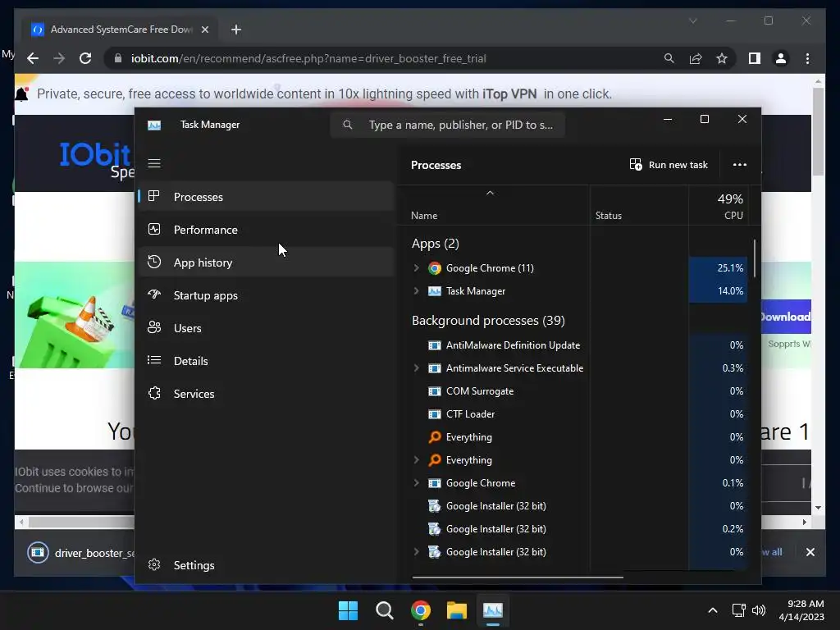Select the Google Chrome app icon in process list
This screenshot has width=840, height=630.
pyautogui.click(x=435, y=268)
